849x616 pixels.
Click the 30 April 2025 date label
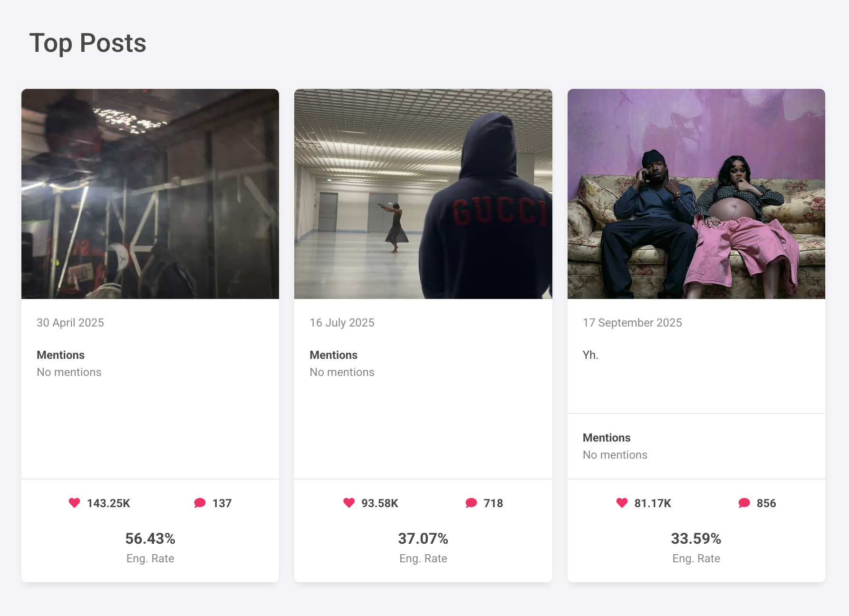pyautogui.click(x=70, y=323)
